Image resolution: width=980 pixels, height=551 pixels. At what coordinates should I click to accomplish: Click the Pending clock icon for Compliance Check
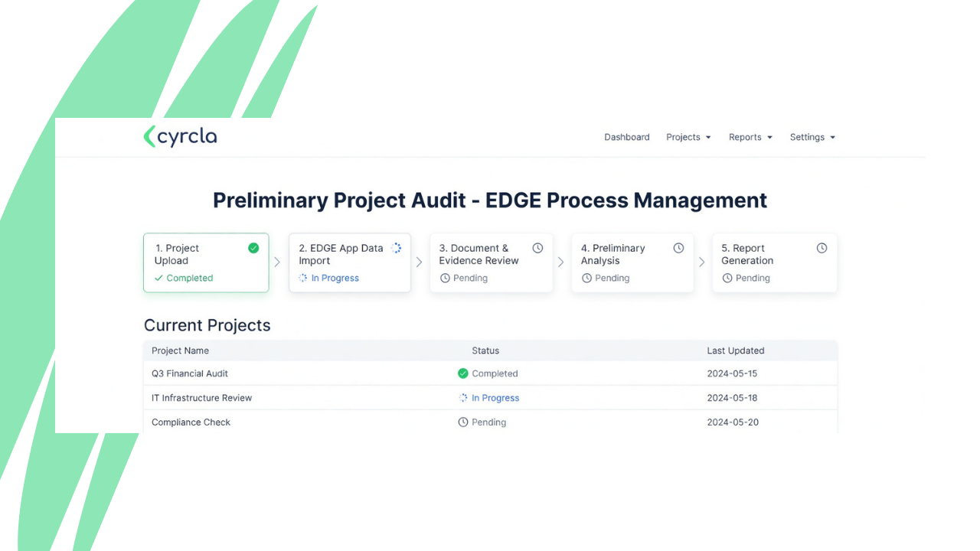point(463,422)
